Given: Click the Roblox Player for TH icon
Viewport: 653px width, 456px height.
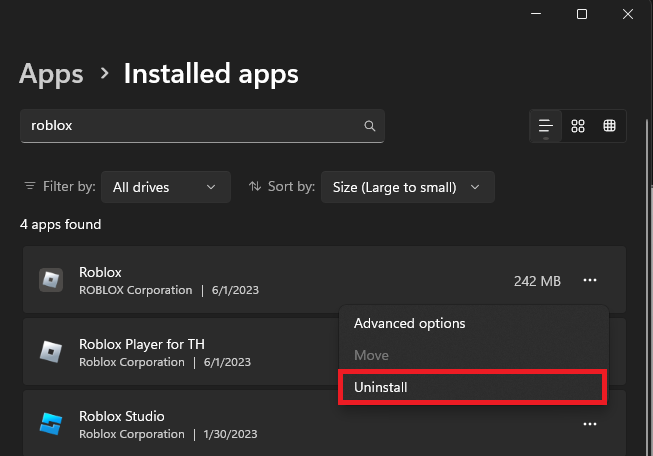Looking at the screenshot, I should pos(51,352).
